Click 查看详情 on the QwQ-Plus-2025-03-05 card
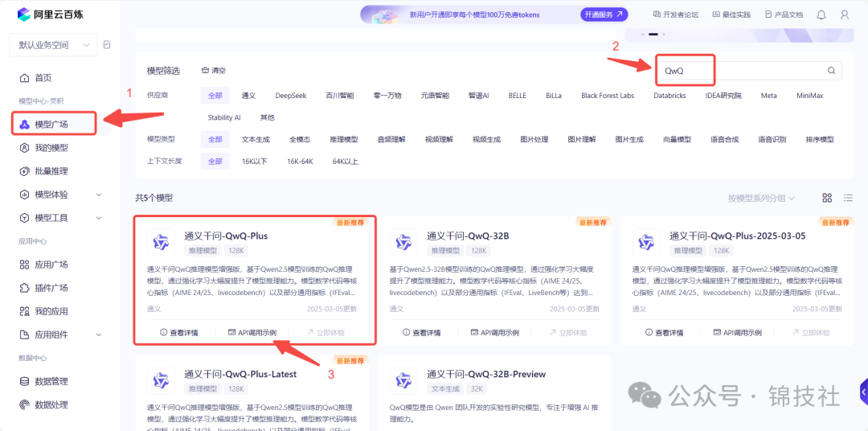Image resolution: width=868 pixels, height=431 pixels. [x=664, y=332]
